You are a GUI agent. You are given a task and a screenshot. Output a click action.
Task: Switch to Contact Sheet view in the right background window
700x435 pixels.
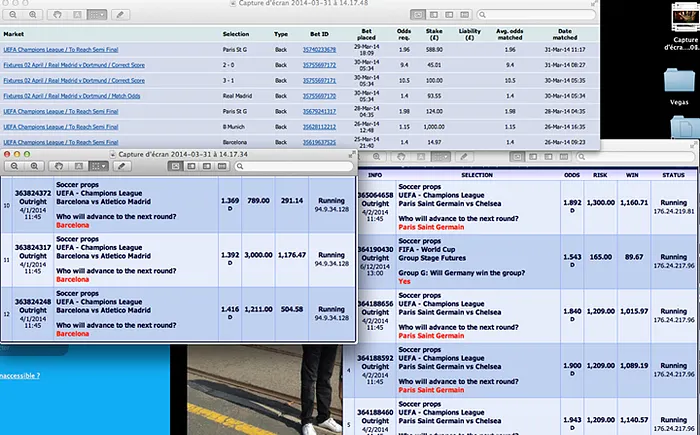[x=564, y=157]
